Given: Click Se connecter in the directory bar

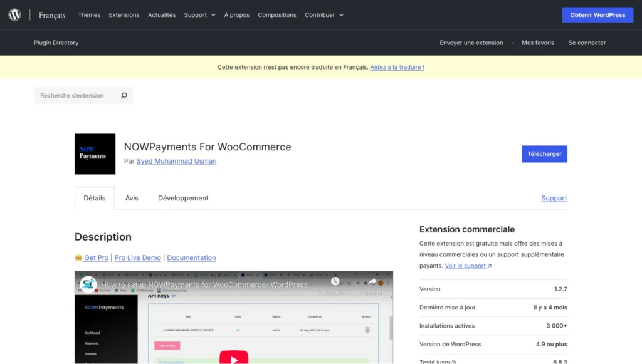Looking at the screenshot, I should (x=587, y=43).
